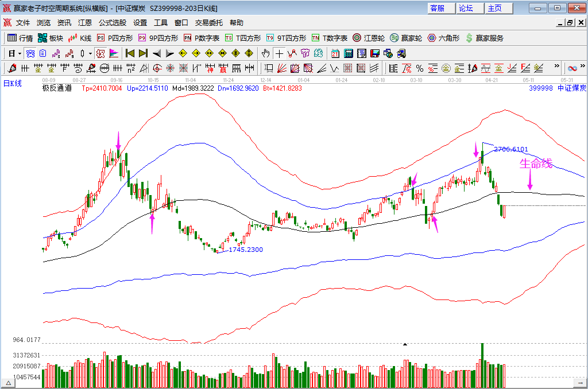
Task: Jump to first bar with skip-back arrow
Action: pyautogui.click(x=130, y=53)
